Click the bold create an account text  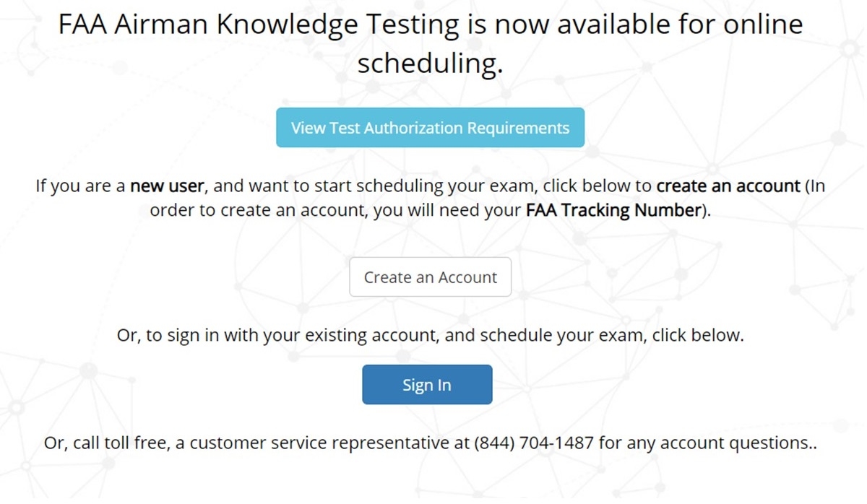tap(728, 186)
